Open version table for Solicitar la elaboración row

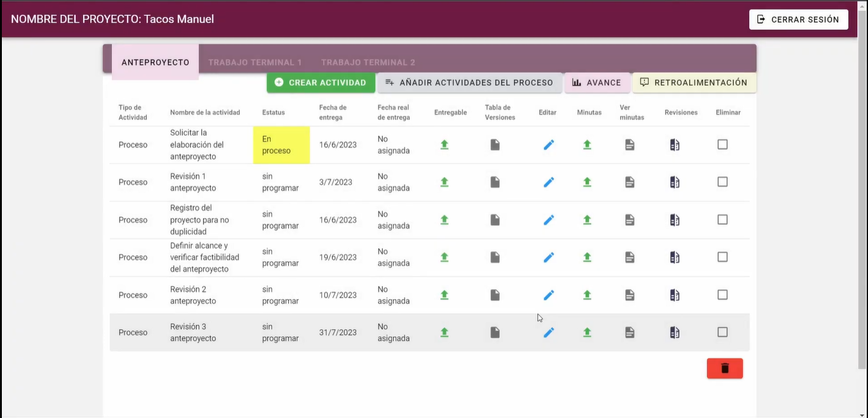click(x=495, y=145)
